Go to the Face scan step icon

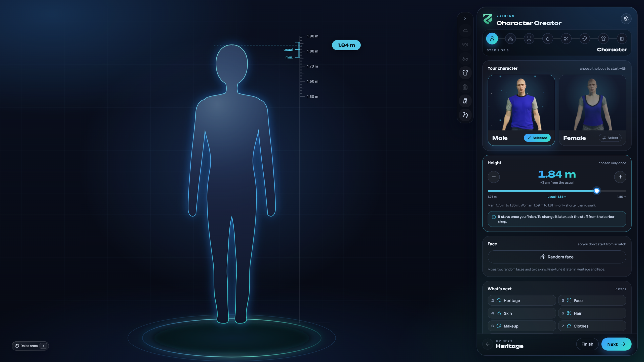click(x=529, y=39)
